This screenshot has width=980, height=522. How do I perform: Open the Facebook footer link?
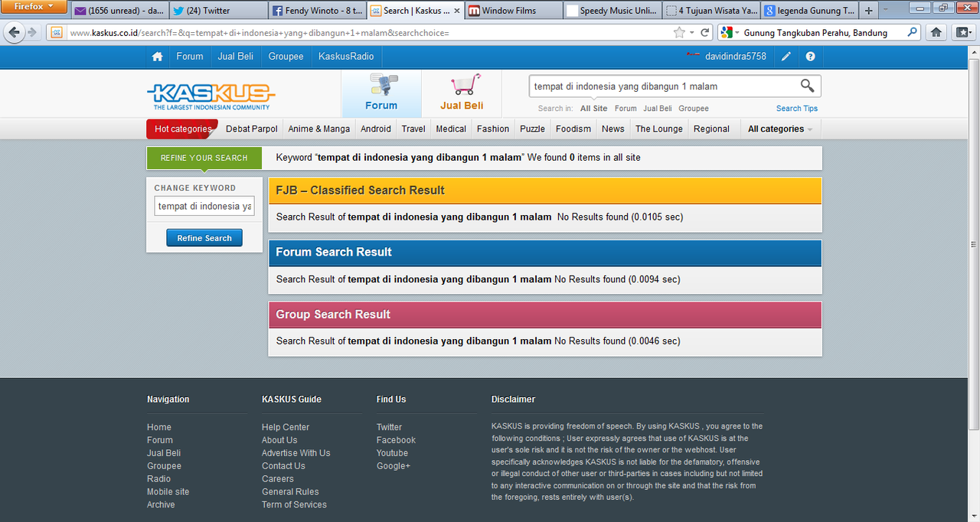point(396,440)
